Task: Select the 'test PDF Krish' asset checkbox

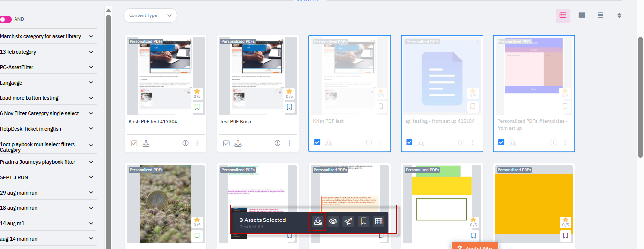Action: click(226, 143)
